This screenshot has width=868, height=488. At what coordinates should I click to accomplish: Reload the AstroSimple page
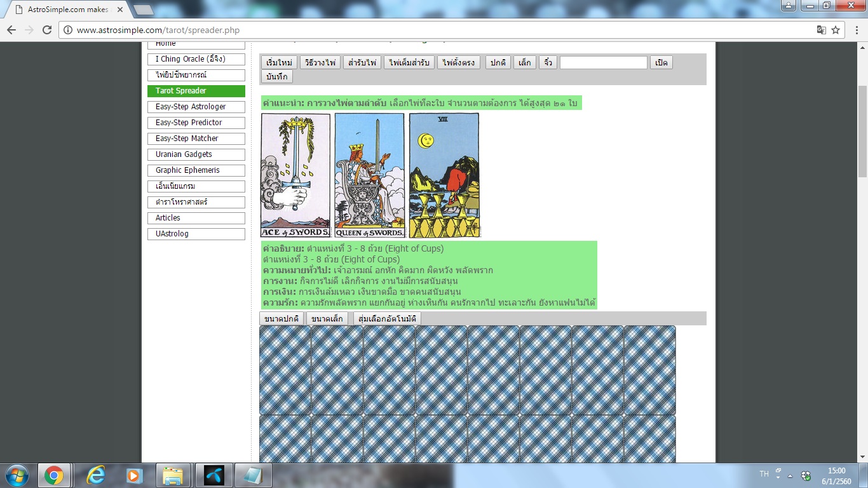point(47,30)
